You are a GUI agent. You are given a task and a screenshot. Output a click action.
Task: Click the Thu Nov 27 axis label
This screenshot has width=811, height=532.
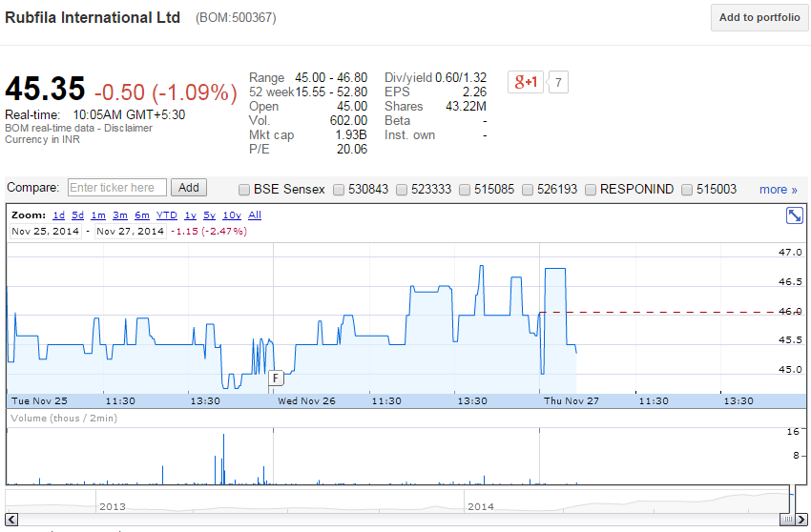(571, 401)
